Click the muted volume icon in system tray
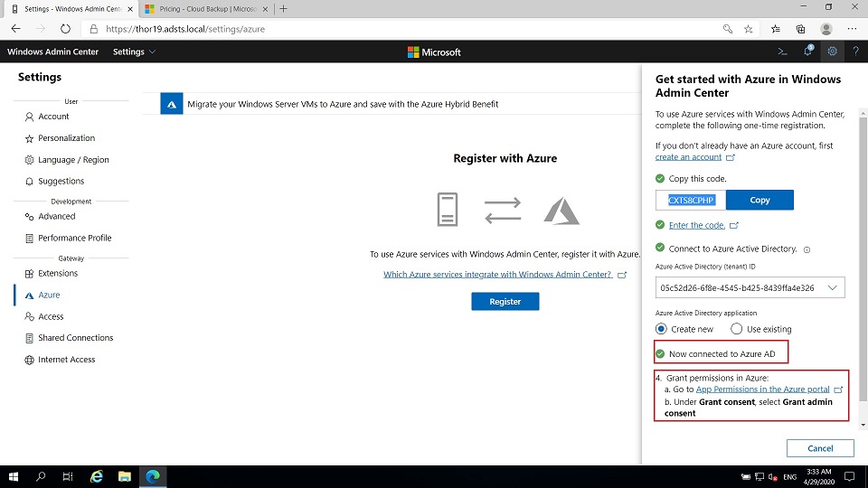Viewport: 868px width, 488px height. [x=773, y=477]
